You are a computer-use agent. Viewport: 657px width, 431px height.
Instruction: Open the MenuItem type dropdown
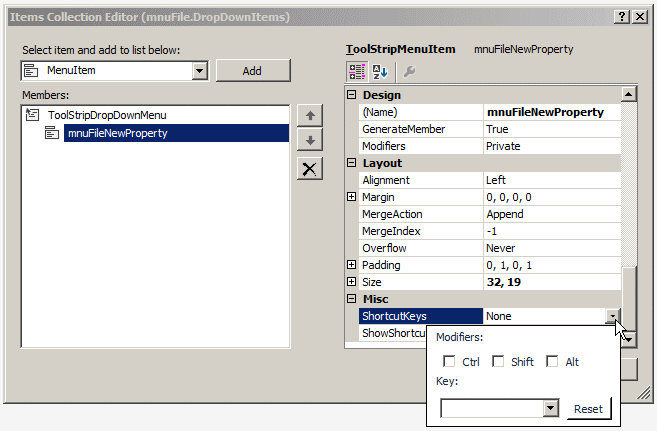coord(200,71)
